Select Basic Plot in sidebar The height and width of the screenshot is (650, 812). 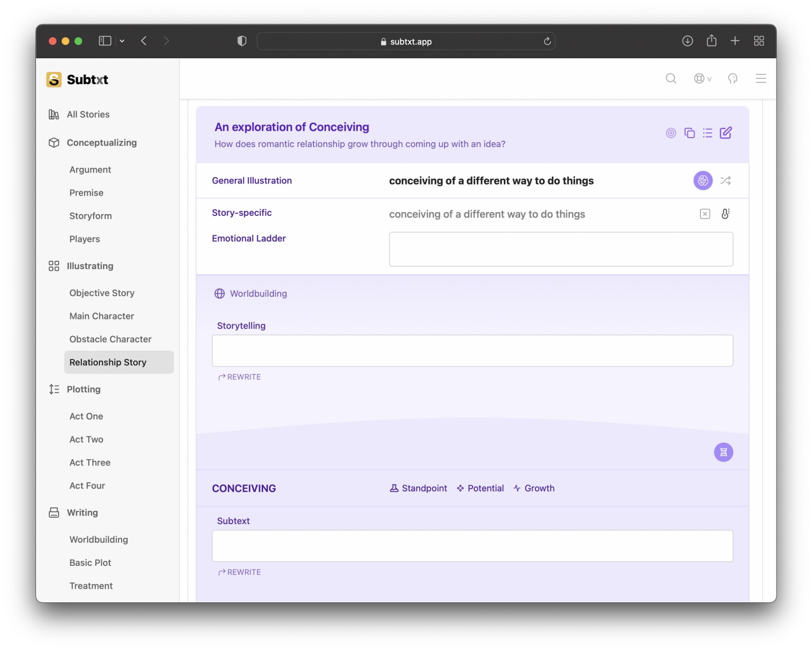[x=90, y=563]
